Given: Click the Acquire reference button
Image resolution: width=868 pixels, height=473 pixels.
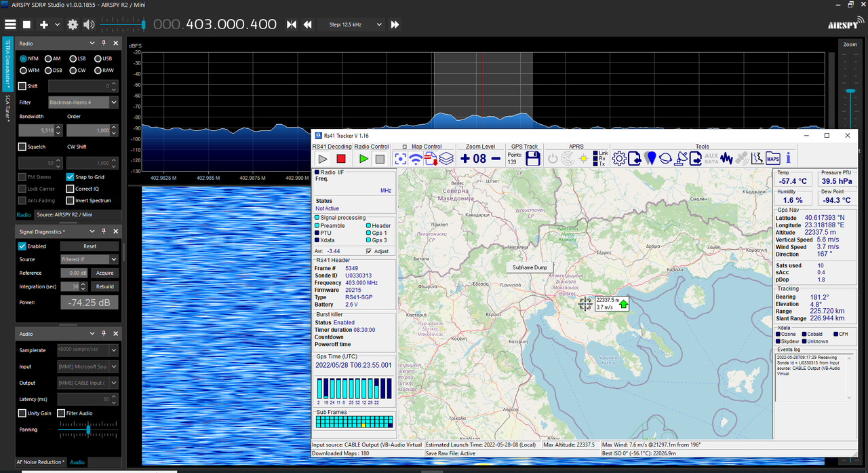Looking at the screenshot, I should (105, 273).
